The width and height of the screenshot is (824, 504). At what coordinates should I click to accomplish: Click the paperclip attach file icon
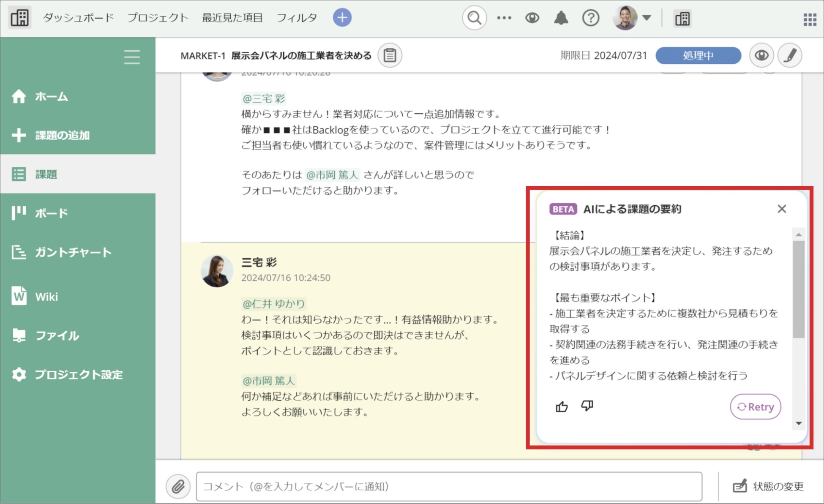click(x=178, y=486)
